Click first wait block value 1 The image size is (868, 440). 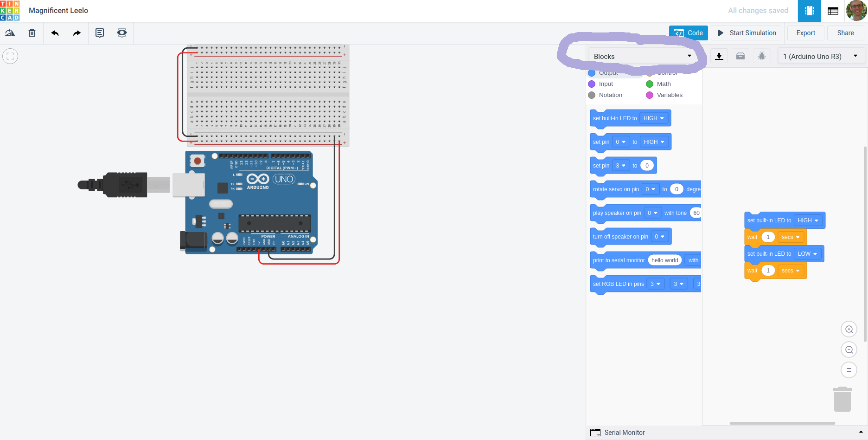pyautogui.click(x=768, y=237)
